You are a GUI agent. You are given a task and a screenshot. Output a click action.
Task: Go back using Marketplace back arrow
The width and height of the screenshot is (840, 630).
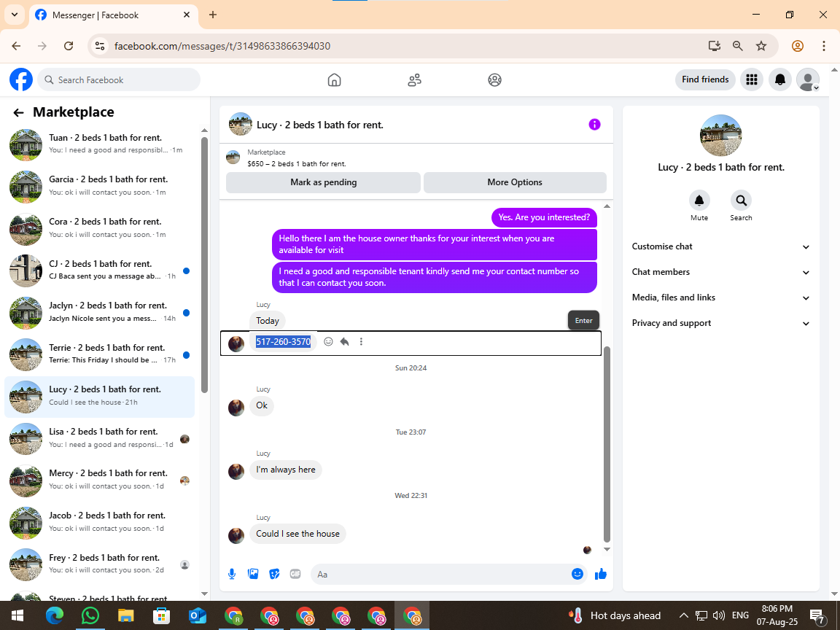point(18,112)
